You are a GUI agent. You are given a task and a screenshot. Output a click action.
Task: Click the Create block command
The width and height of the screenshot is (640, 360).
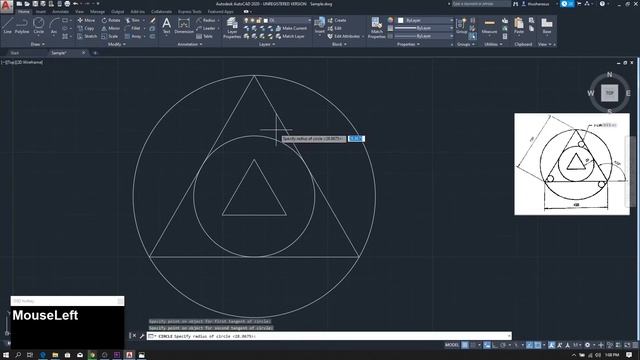[337, 20]
